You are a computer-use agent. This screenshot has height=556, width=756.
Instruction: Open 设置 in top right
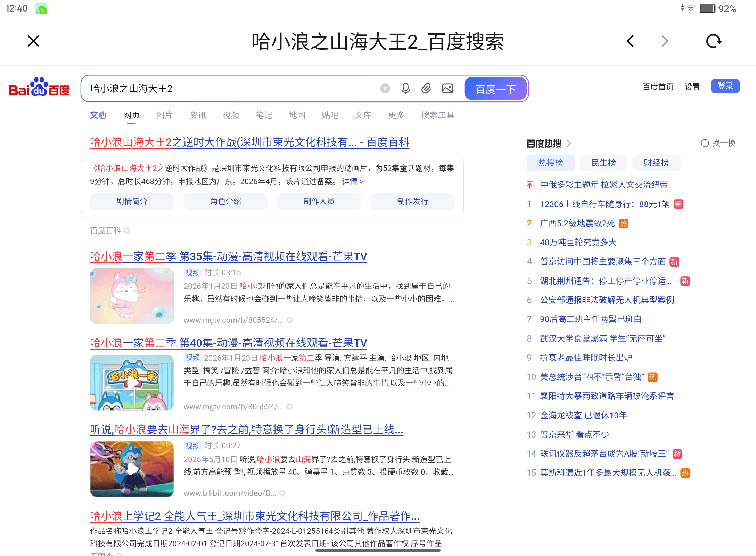coord(692,87)
